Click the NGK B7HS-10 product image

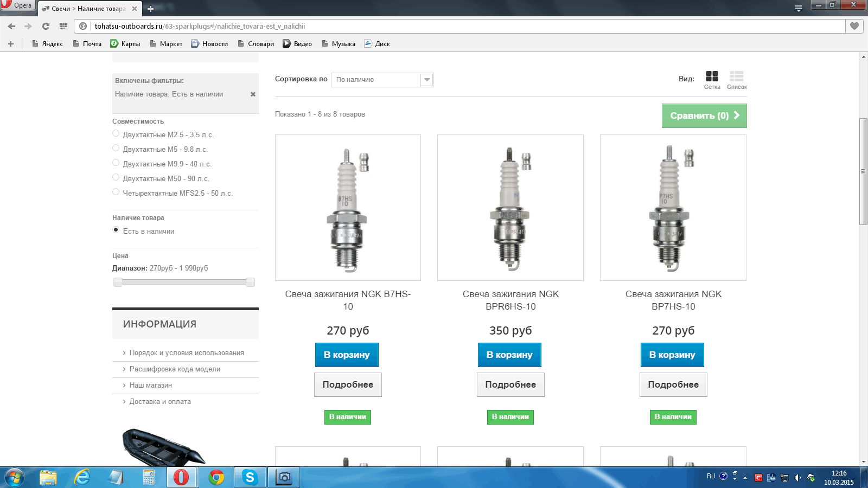click(348, 208)
